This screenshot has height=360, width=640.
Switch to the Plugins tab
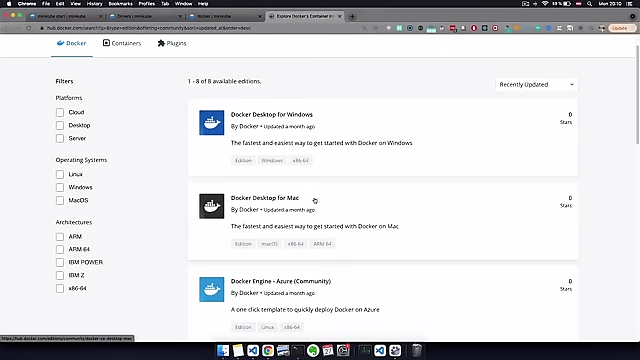pos(172,43)
